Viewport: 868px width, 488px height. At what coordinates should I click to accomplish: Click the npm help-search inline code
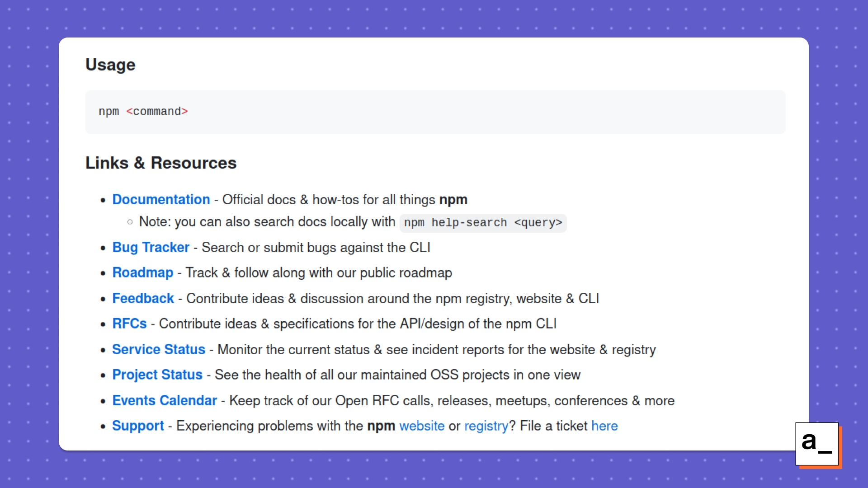(x=483, y=223)
